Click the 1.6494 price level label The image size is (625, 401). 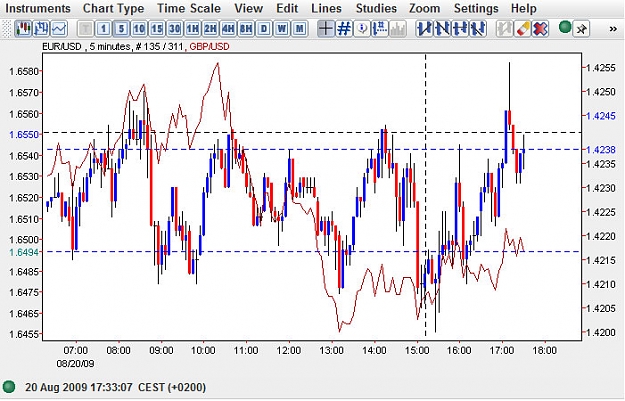tap(24, 252)
